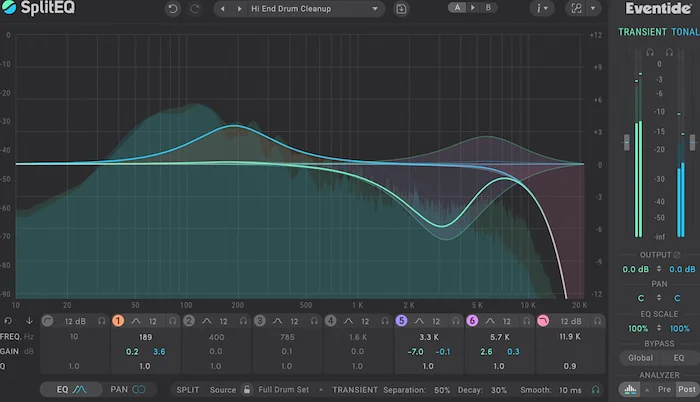Open the info menu dropdown
This screenshot has height=402, width=700.
[542, 8]
